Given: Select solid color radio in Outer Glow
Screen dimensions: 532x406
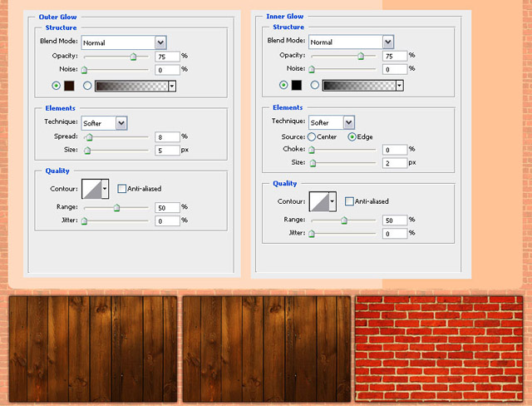Looking at the screenshot, I should tap(56, 86).
